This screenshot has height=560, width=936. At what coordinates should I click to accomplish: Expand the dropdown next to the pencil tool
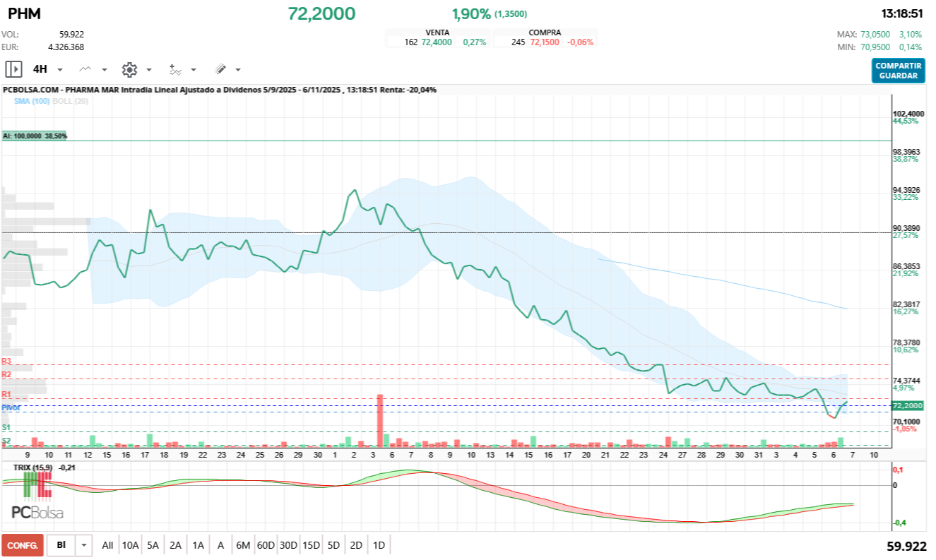click(236, 69)
